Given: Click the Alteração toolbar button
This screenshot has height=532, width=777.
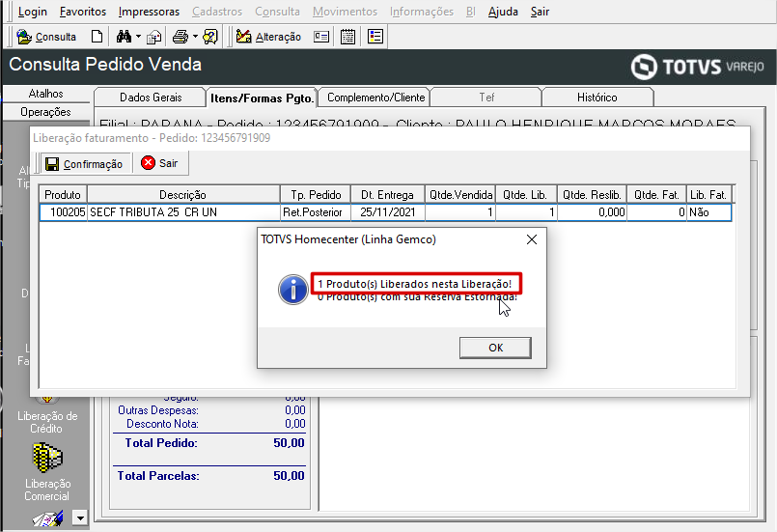Looking at the screenshot, I should click(x=268, y=37).
